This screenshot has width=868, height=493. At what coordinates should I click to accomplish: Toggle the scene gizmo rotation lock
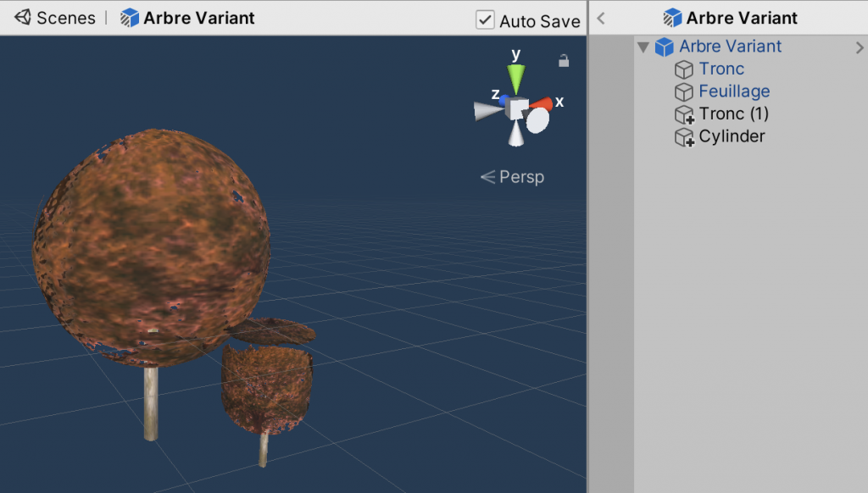(564, 60)
